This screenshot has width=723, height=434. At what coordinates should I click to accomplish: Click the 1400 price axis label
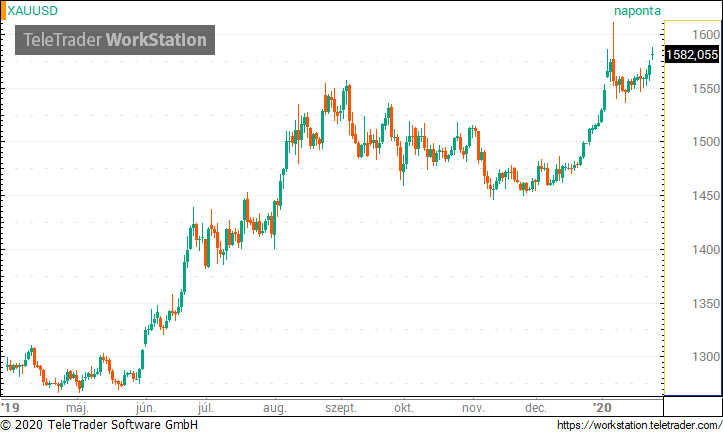click(706, 250)
